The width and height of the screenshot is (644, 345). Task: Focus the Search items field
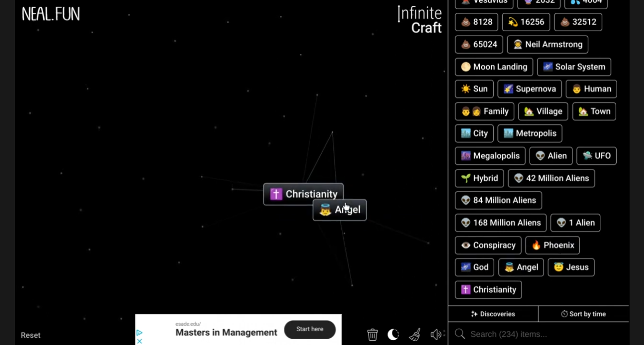coord(538,334)
